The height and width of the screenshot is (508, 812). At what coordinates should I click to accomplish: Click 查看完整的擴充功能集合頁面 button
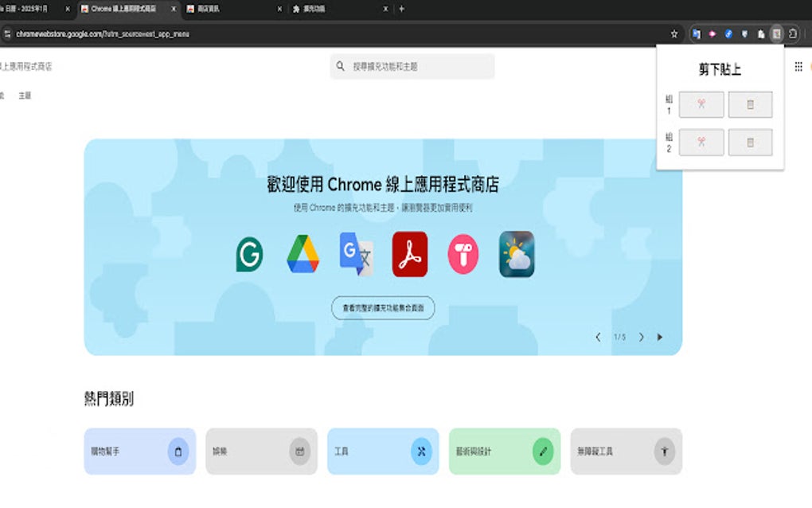point(384,308)
